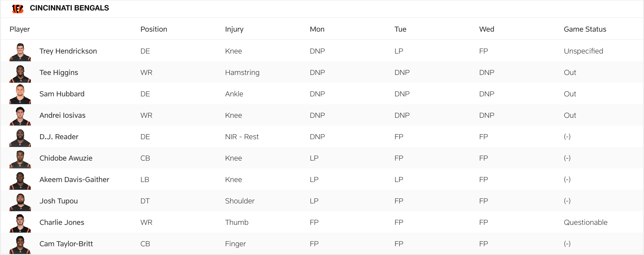This screenshot has width=644, height=255.
Task: Open Akeem Davis-Gaither's player name link
Action: click(74, 180)
